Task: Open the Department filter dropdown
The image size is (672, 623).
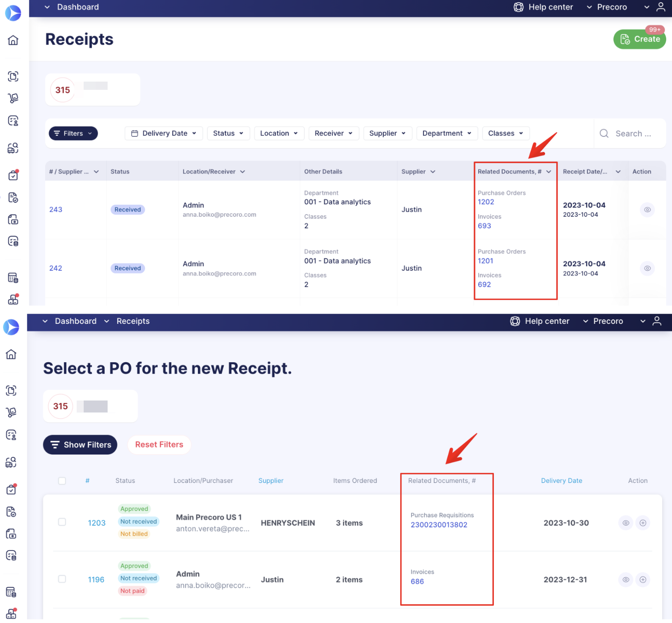Action: [447, 133]
